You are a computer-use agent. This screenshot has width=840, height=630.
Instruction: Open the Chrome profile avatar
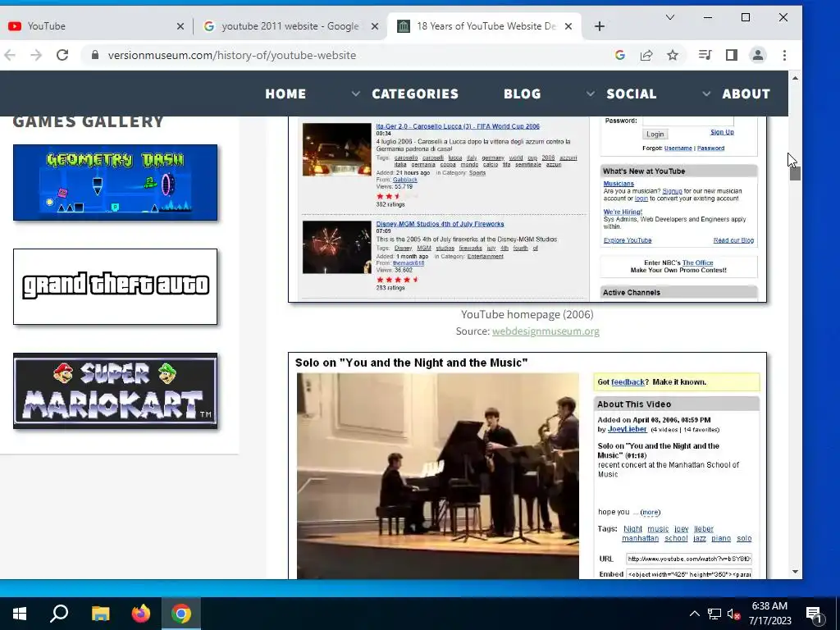pos(757,55)
